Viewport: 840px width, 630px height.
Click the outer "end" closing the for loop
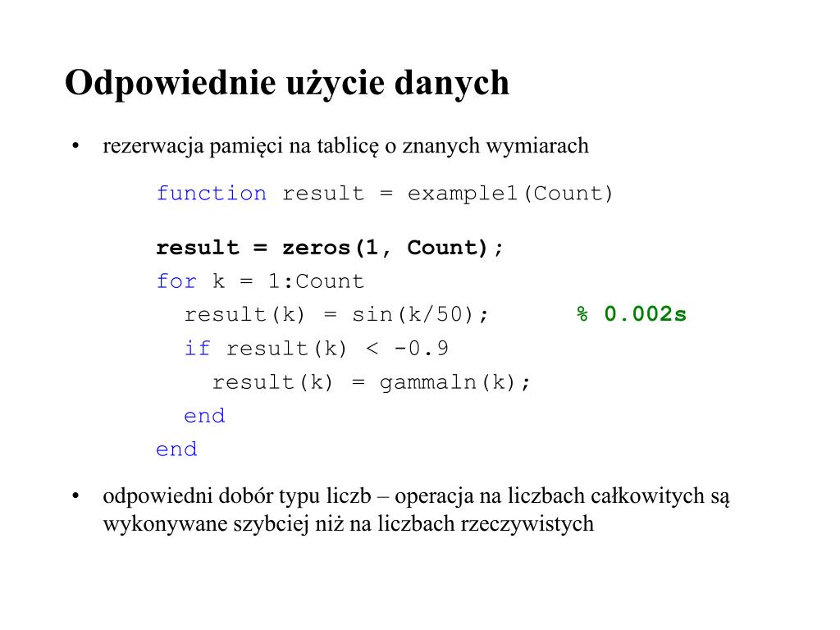pyautogui.click(x=176, y=450)
